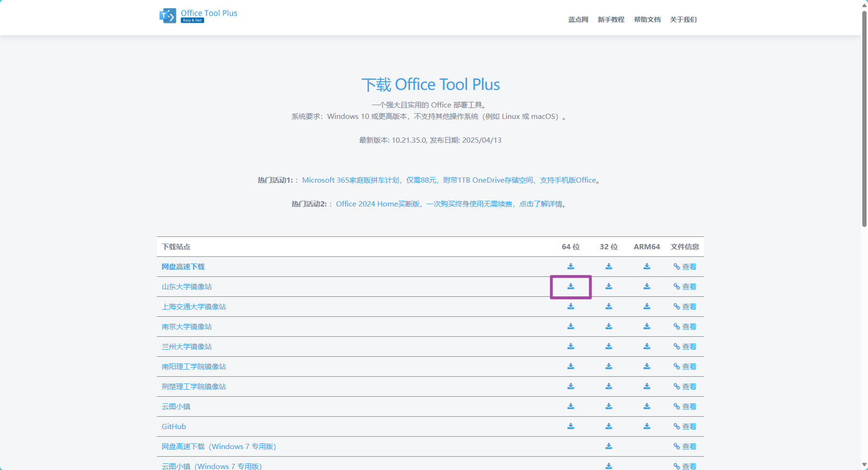
Task: Download ARM64 from 网盘高速下载 row
Action: pos(647,266)
